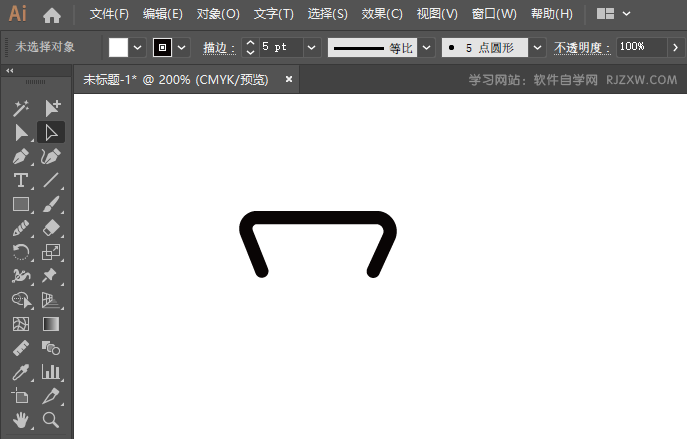
Task: Switch to the 未标题-1* document tab
Action: pyautogui.click(x=176, y=80)
